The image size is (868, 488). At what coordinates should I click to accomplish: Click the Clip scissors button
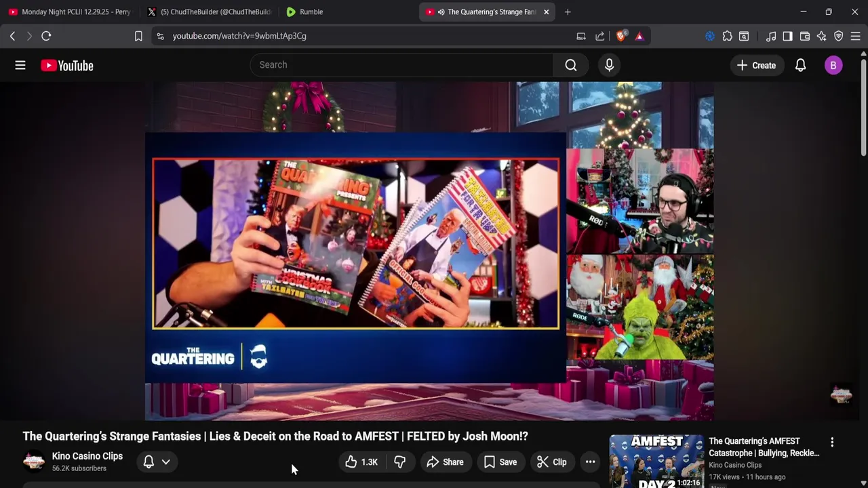pos(552,462)
